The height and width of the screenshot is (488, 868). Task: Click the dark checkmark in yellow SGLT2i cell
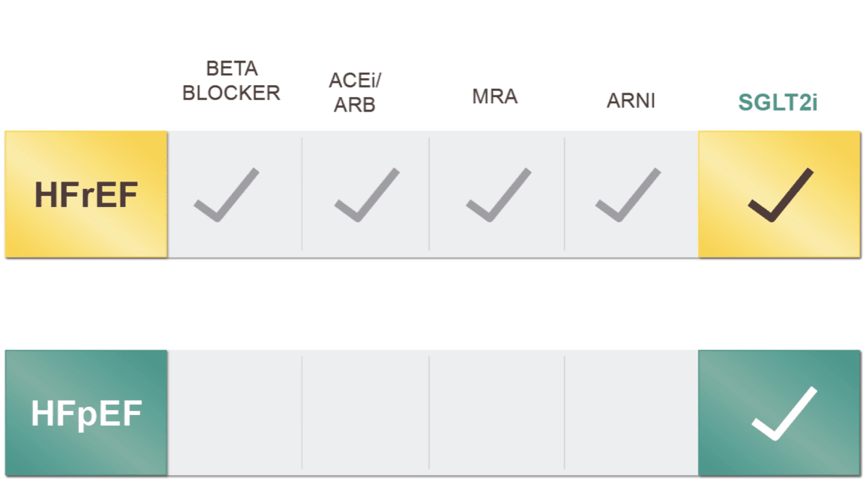(780, 195)
